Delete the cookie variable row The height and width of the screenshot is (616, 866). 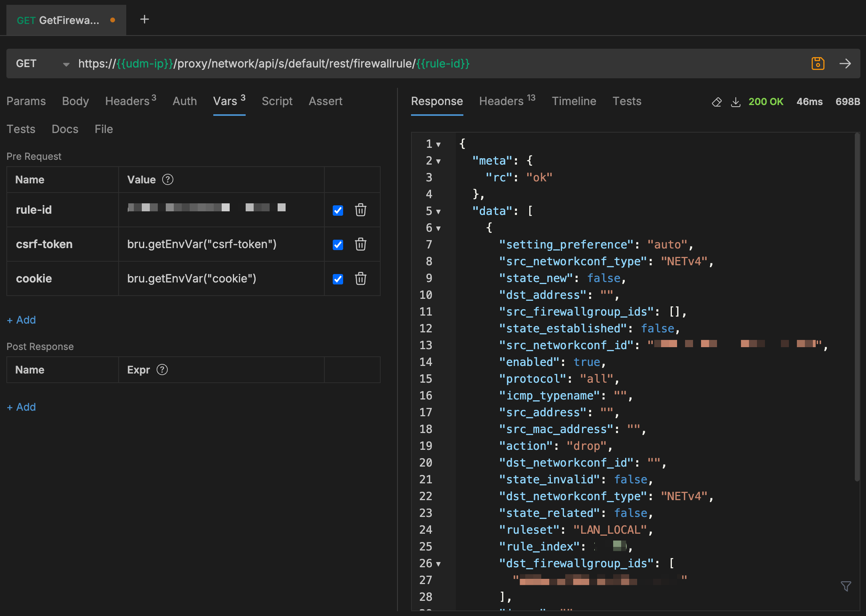tap(360, 278)
